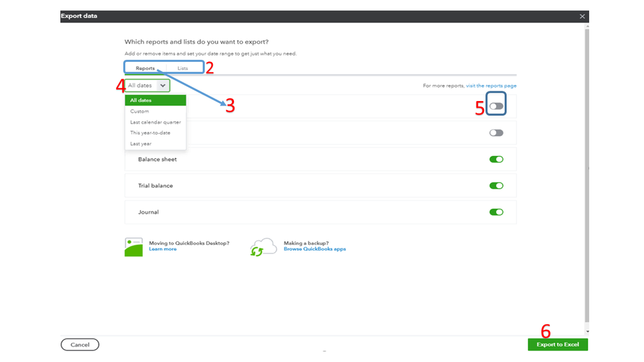Click the dialog vertical scrollbar
Image resolution: width=644 pixels, height=362 pixels.
[587, 175]
